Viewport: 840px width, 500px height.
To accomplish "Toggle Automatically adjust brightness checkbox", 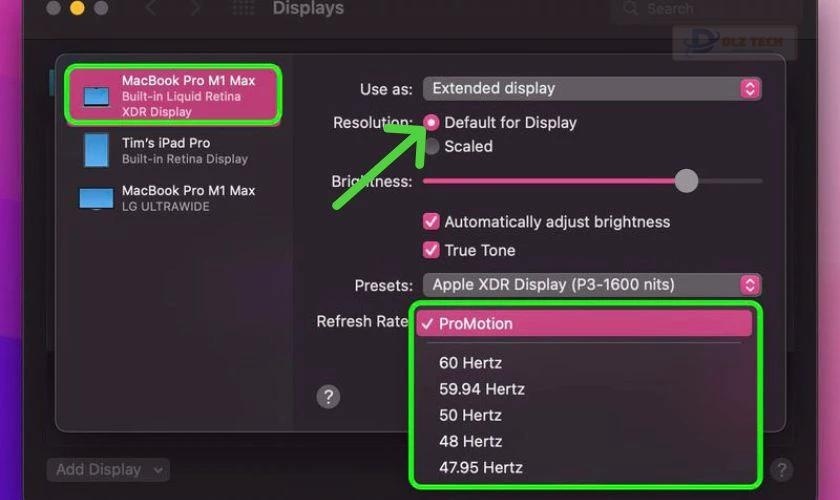I will point(431,221).
